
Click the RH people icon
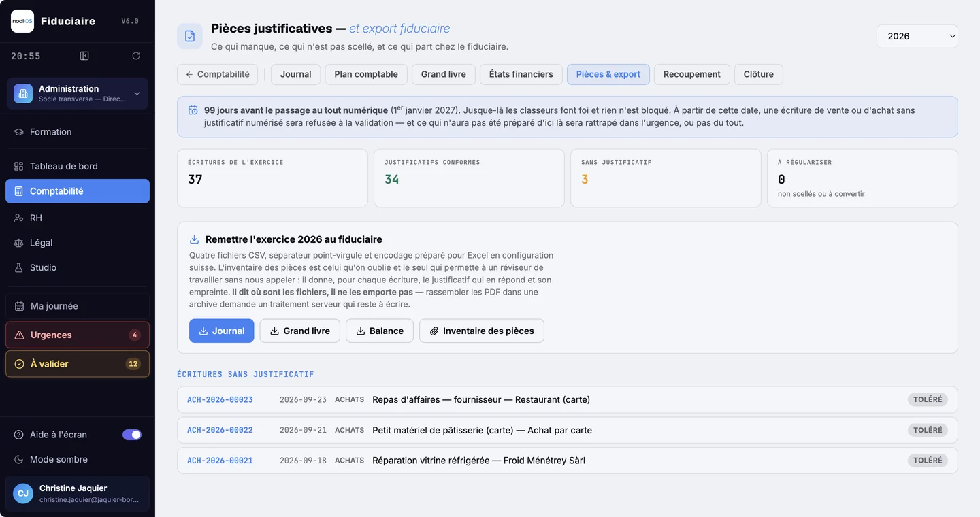pos(18,218)
